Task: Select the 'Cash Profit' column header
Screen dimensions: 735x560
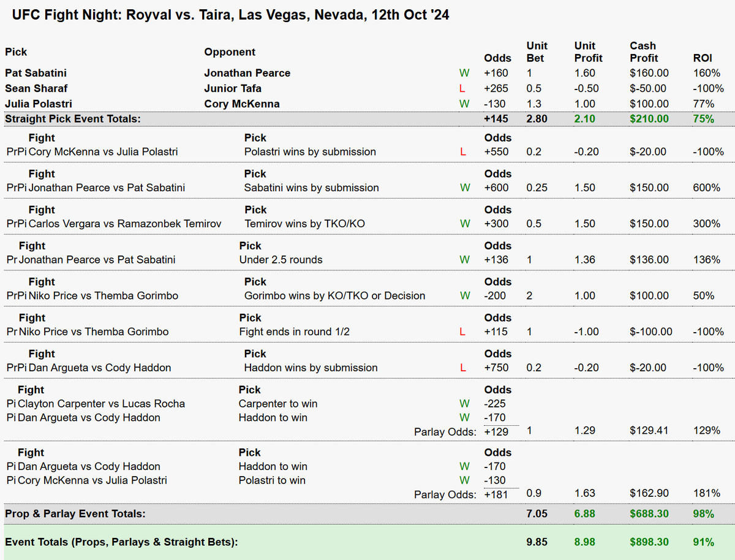Action: pyautogui.click(x=644, y=52)
